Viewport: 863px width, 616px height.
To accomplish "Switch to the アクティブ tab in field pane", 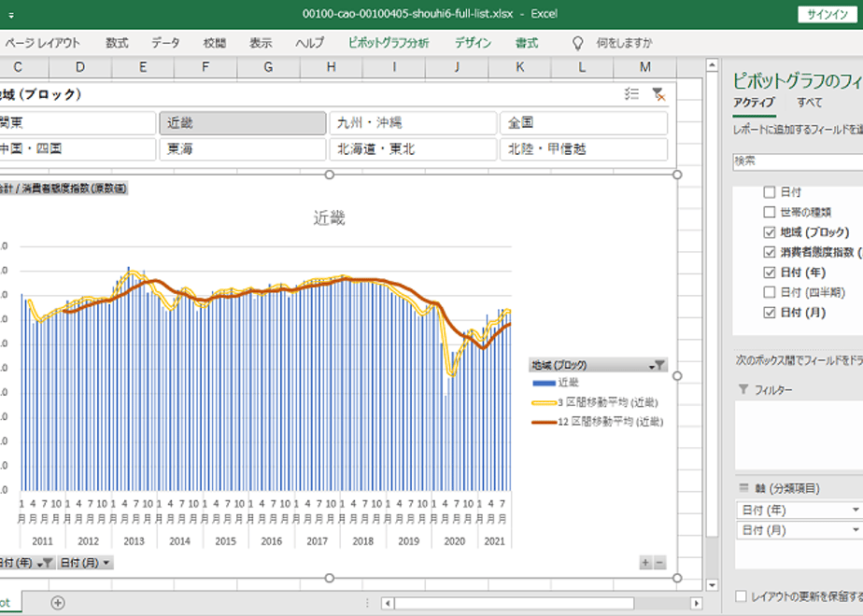I will click(754, 103).
